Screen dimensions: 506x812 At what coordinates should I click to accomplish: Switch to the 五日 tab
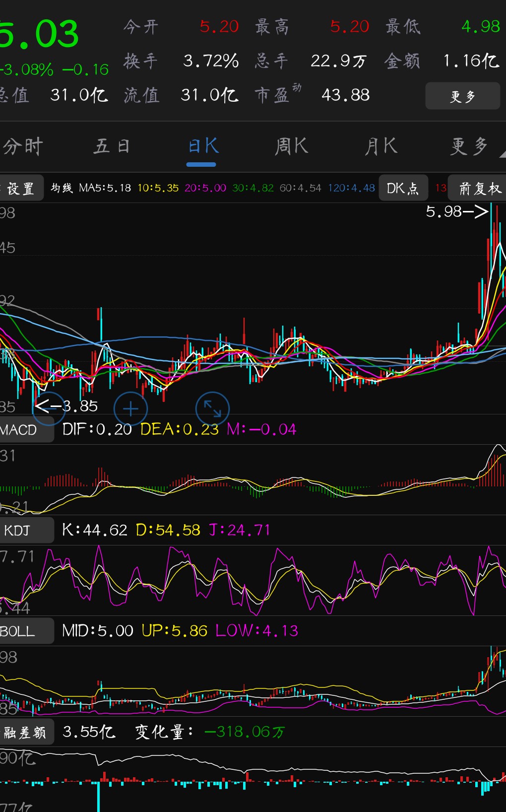click(x=112, y=146)
